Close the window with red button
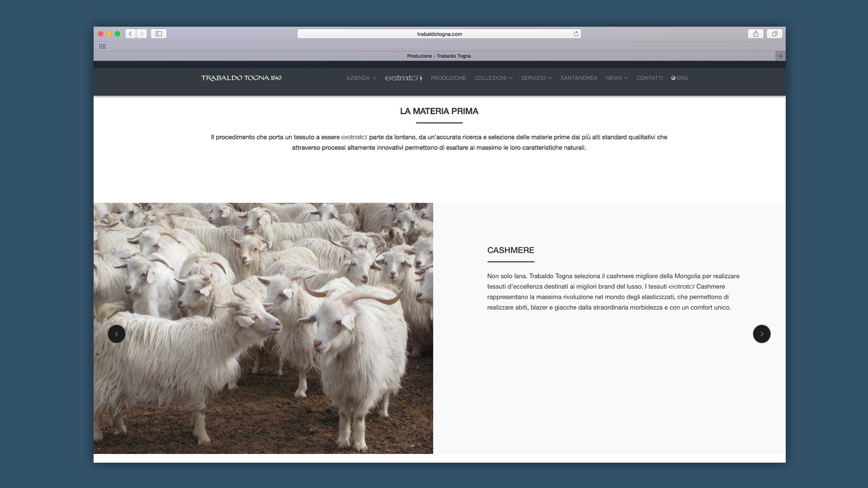 click(101, 34)
